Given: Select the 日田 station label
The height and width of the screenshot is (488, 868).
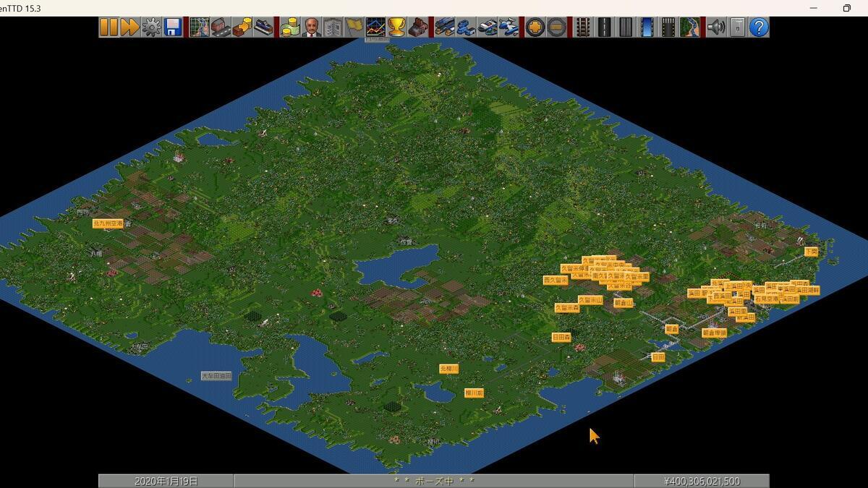Looking at the screenshot, I should coord(658,357).
